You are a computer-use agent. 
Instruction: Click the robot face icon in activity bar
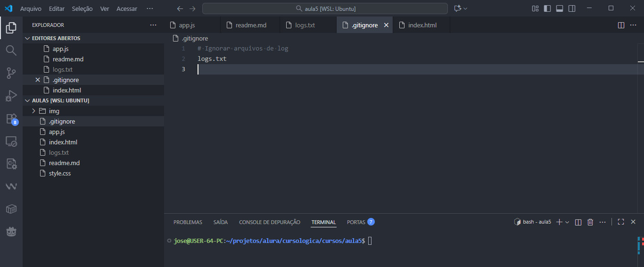11,232
